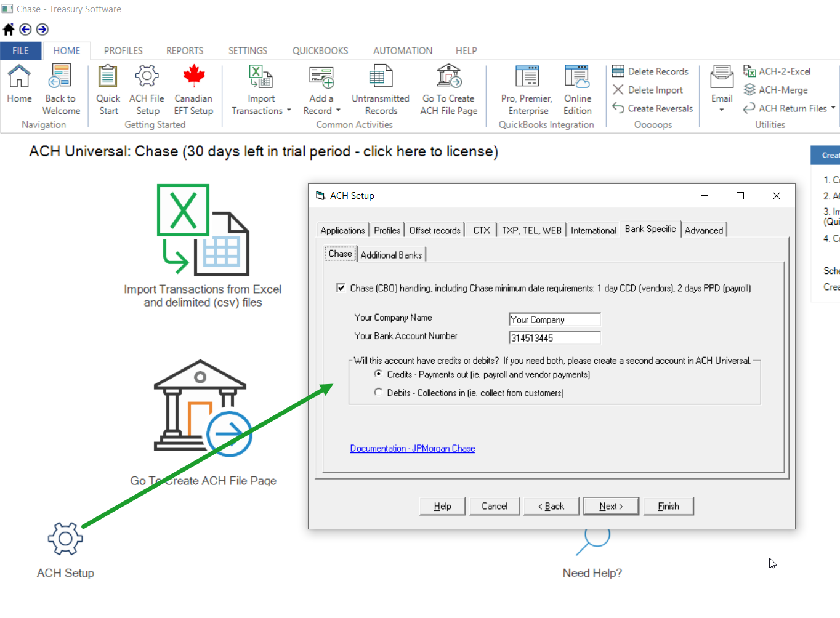Switch to the QUICKBOOKS ribbon tab
The width and height of the screenshot is (840, 618).
point(320,50)
